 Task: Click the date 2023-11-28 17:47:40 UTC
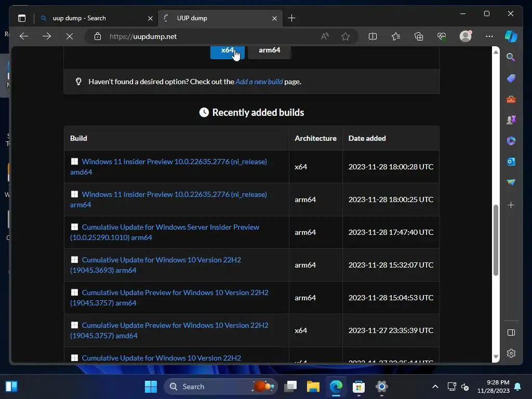(x=391, y=232)
